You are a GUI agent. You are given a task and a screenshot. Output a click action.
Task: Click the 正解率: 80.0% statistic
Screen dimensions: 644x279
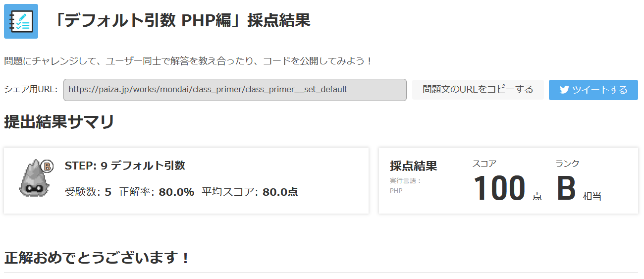[x=157, y=192]
